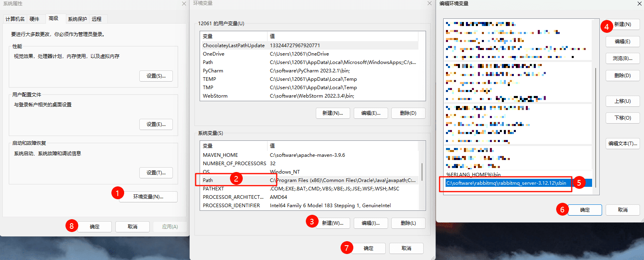Open startup and recovery 设置(T)... button
The height and width of the screenshot is (260, 644).
(156, 173)
